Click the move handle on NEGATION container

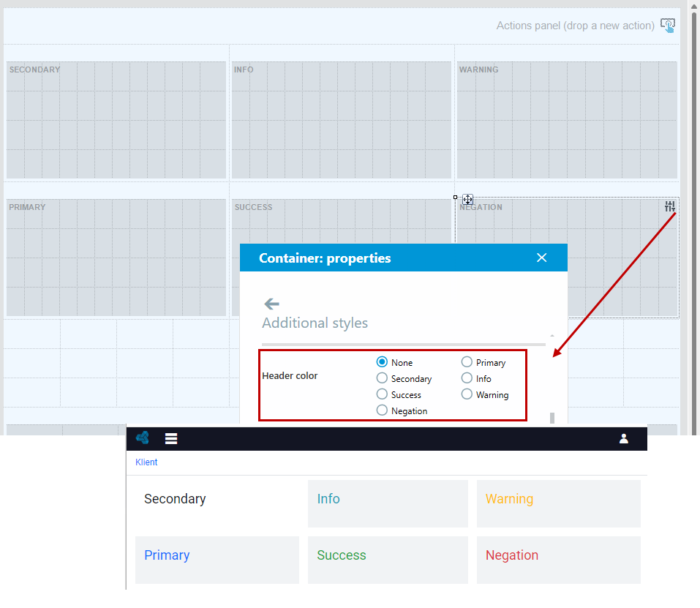pos(468,199)
